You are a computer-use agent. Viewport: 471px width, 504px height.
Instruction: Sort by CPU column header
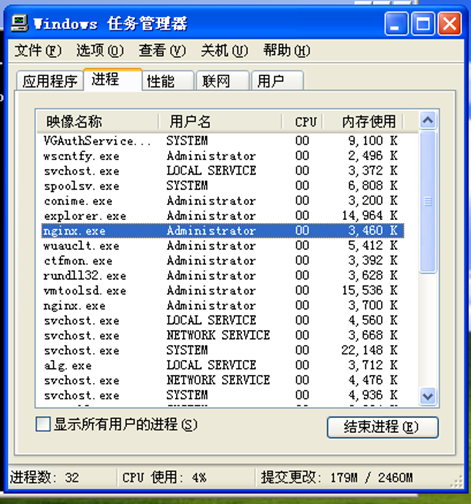303,121
